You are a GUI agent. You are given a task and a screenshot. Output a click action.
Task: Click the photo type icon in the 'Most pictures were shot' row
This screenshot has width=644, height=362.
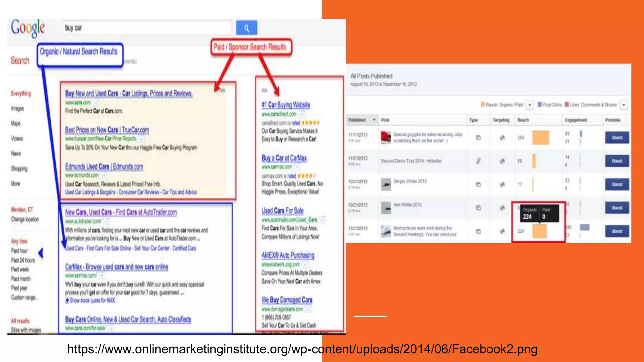click(x=478, y=231)
